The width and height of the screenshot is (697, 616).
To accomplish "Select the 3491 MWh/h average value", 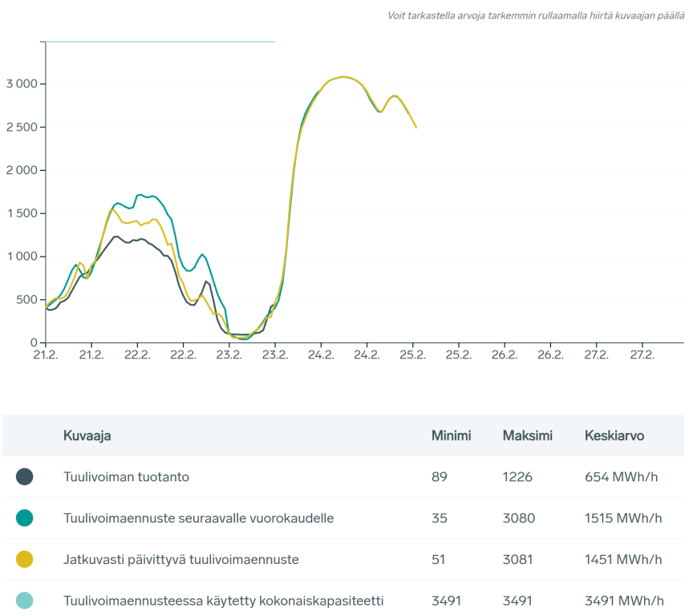I will click(x=624, y=601).
